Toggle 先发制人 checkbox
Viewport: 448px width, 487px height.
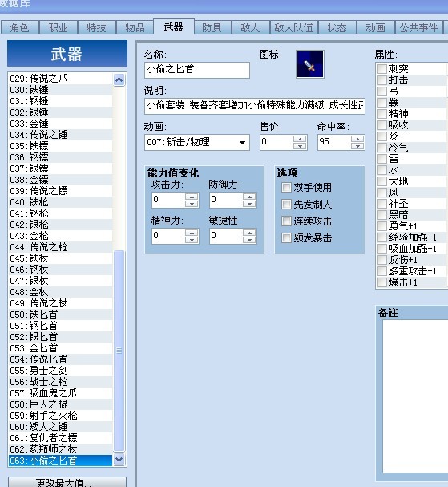286,204
